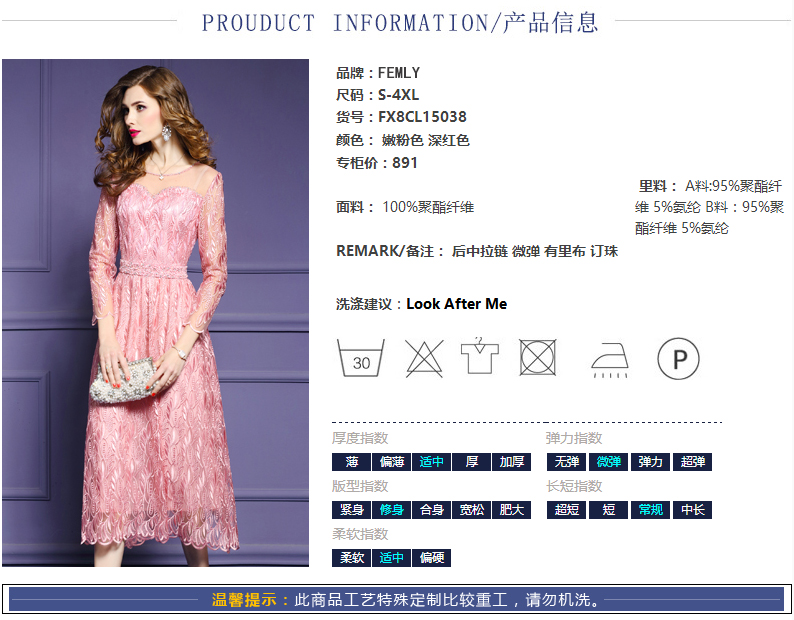Select thickness tag 薄
This screenshot has height=620, width=794.
coord(351,462)
